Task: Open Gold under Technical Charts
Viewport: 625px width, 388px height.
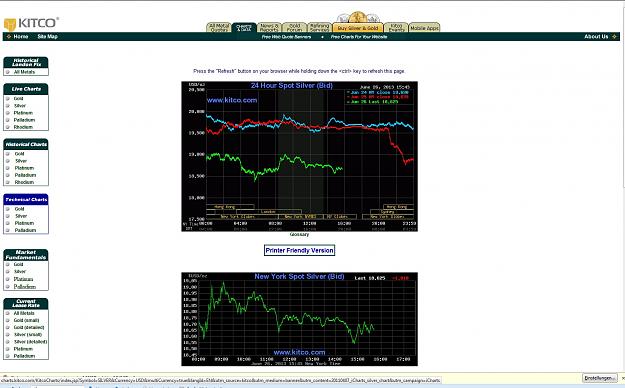Action: [20, 209]
